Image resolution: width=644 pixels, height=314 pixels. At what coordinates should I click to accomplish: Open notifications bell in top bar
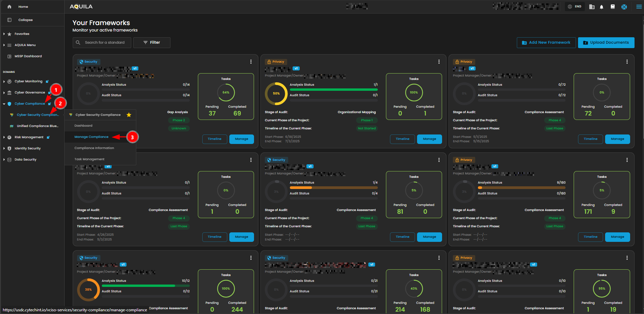(601, 7)
